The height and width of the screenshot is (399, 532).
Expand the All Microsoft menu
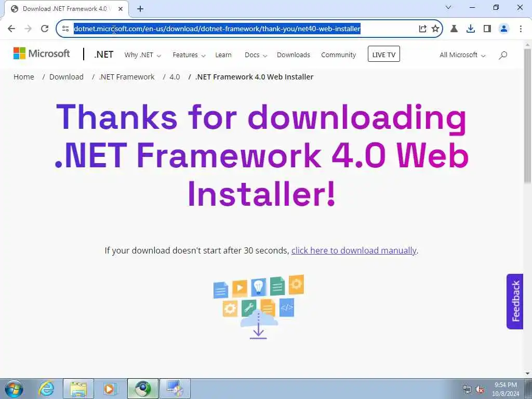462,55
